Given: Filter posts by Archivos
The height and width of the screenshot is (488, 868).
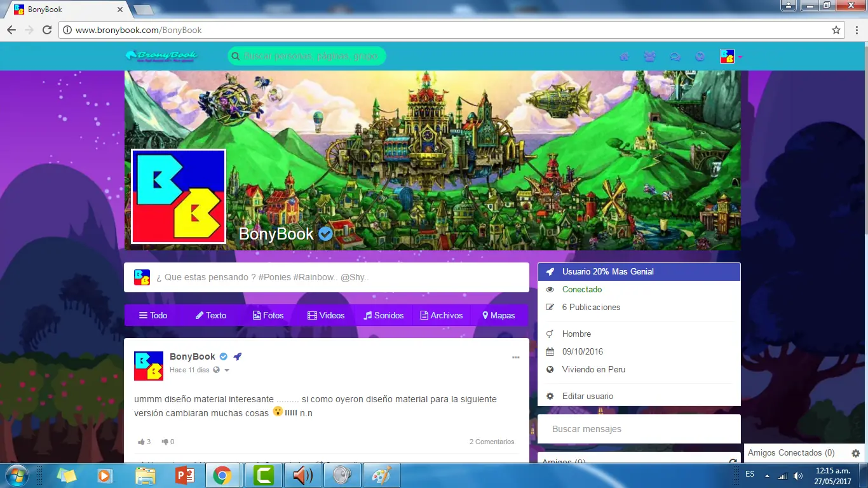Looking at the screenshot, I should 442,315.
